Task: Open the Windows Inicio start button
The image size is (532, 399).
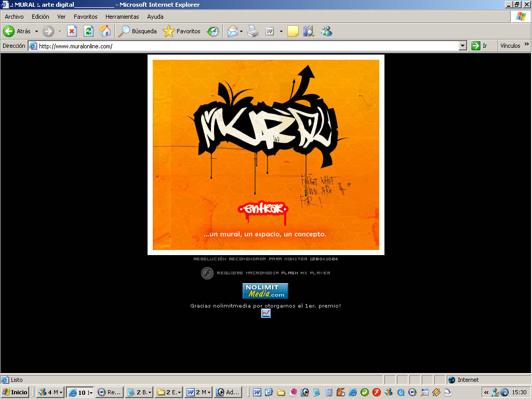Action: [x=16, y=392]
